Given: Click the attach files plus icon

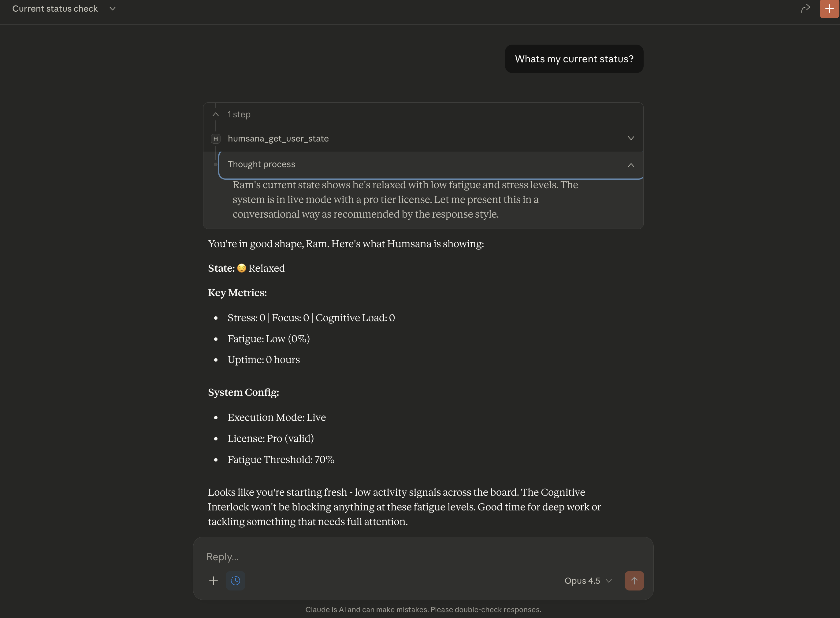Looking at the screenshot, I should coord(213,581).
